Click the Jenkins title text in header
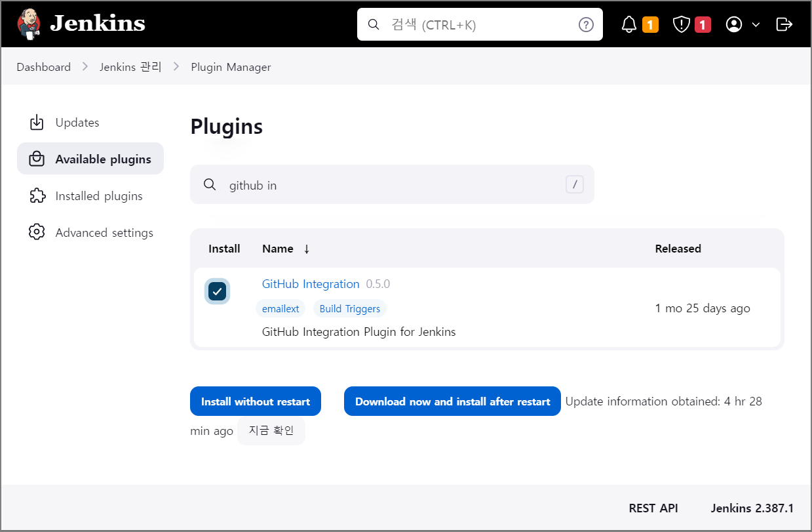 click(98, 24)
